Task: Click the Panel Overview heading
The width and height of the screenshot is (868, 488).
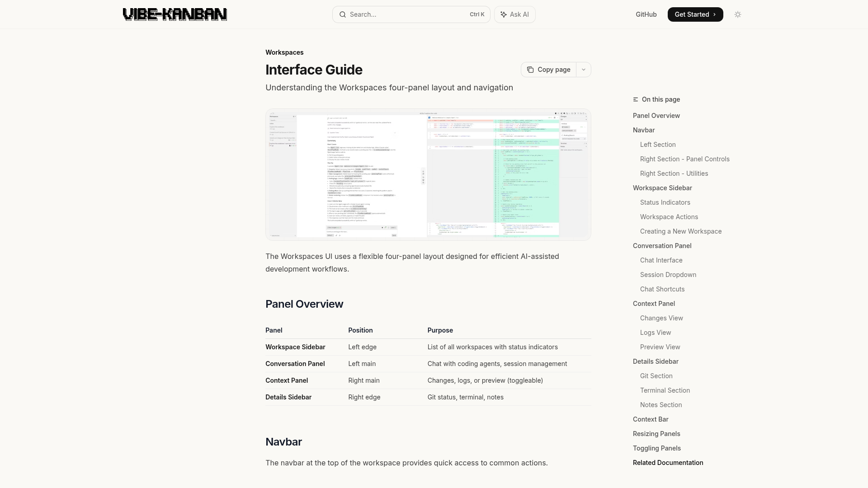Action: point(304,304)
